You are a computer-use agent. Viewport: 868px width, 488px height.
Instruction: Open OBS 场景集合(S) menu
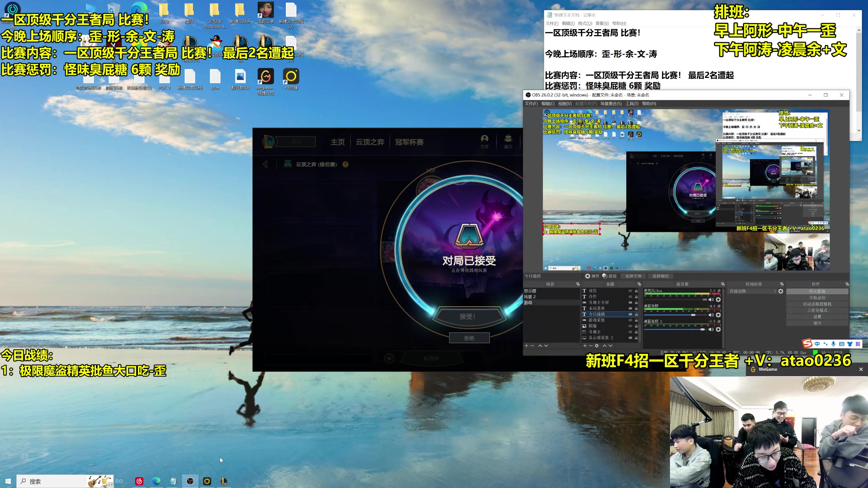click(x=611, y=104)
